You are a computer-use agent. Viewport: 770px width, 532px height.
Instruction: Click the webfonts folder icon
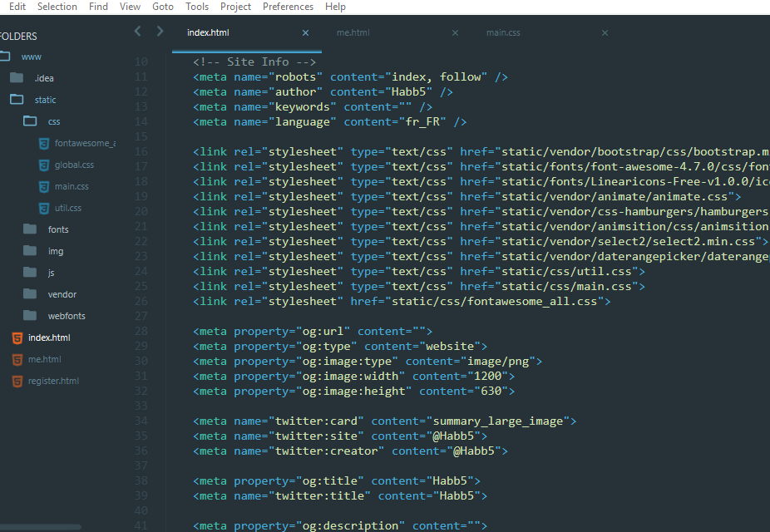pos(30,315)
